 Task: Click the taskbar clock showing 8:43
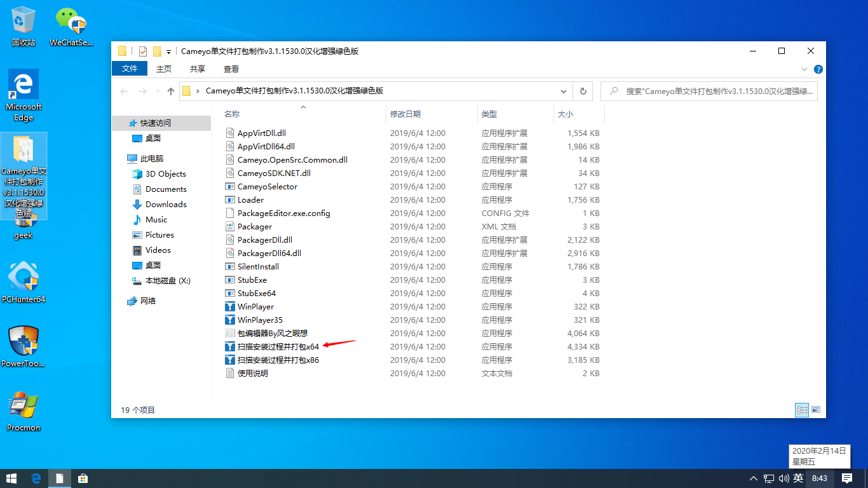(820, 478)
